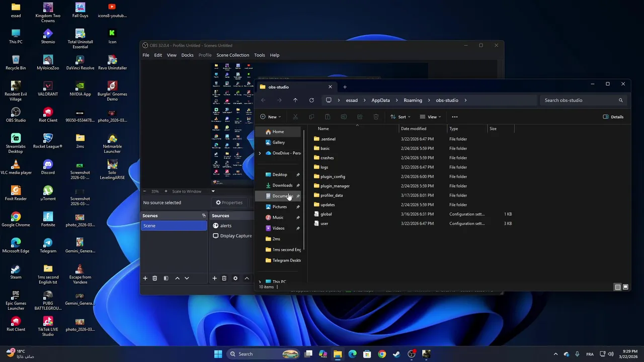Add a new source in OBS
This screenshot has height=362, width=644.
(x=214, y=278)
